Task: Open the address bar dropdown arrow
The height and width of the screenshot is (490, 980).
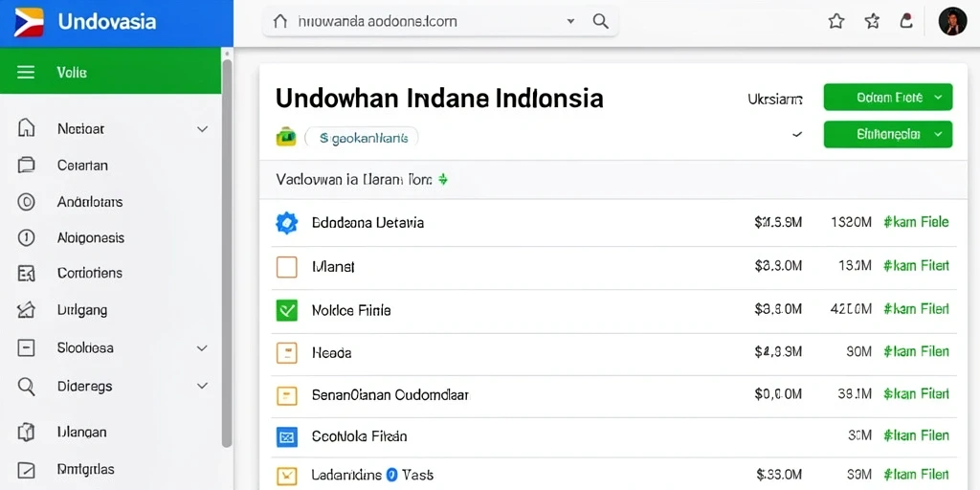Action: tap(570, 21)
